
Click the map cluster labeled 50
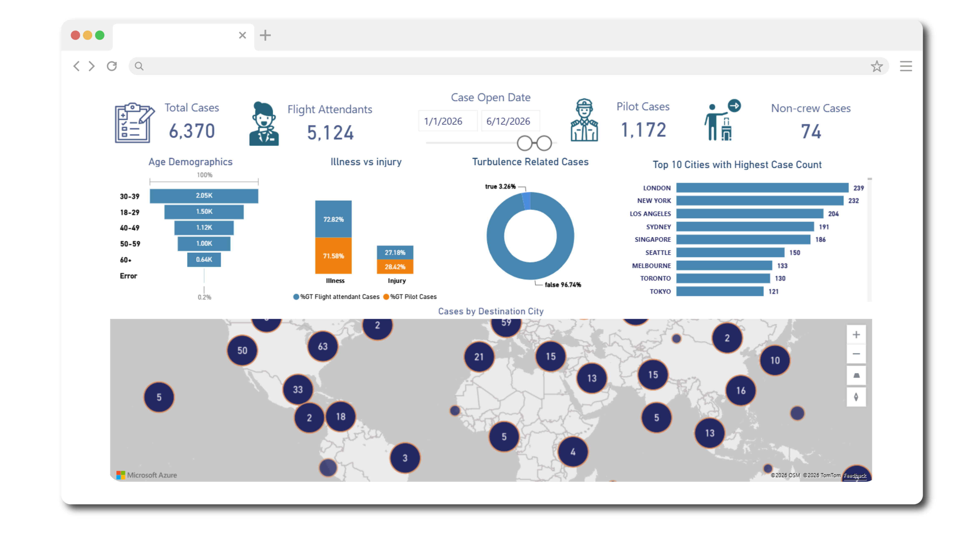click(x=242, y=351)
